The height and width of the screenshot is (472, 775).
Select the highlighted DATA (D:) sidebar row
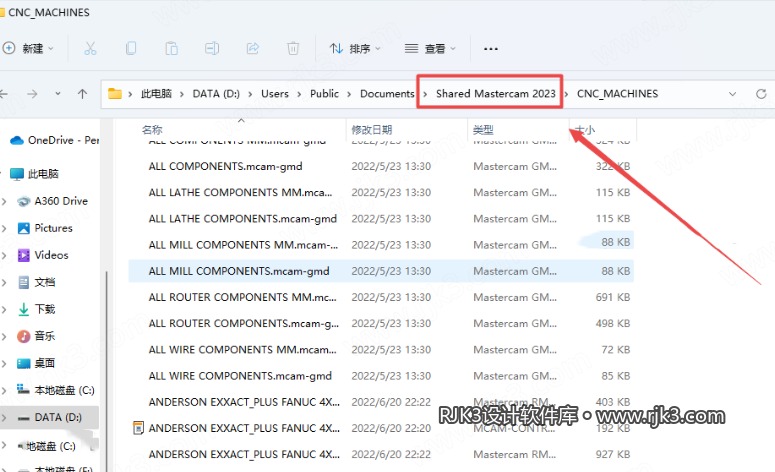(x=49, y=418)
